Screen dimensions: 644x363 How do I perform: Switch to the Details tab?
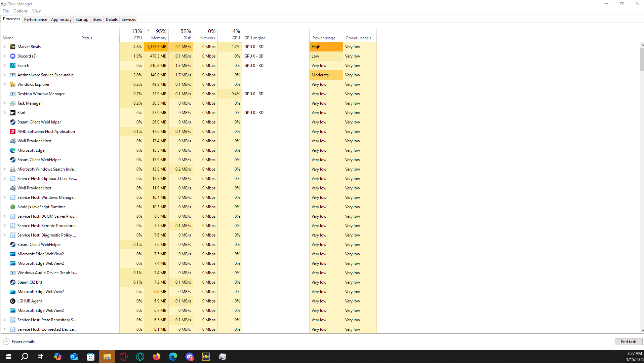[x=112, y=20]
